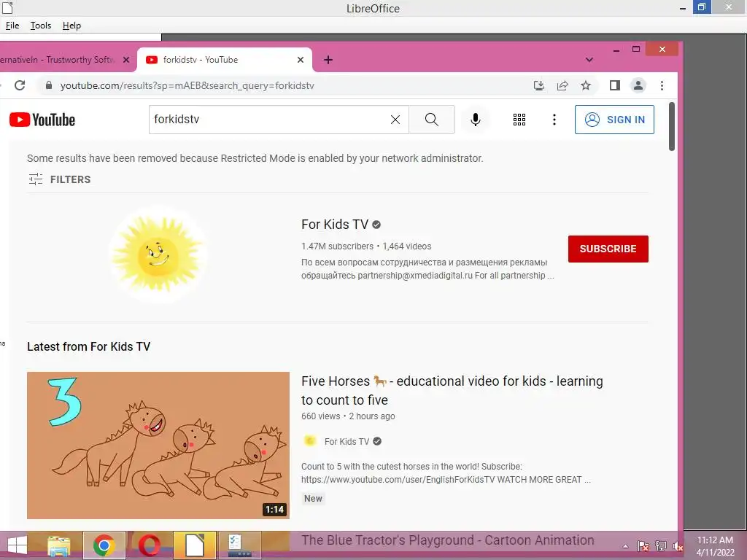Open the checklist app taskbar icon

click(x=239, y=545)
